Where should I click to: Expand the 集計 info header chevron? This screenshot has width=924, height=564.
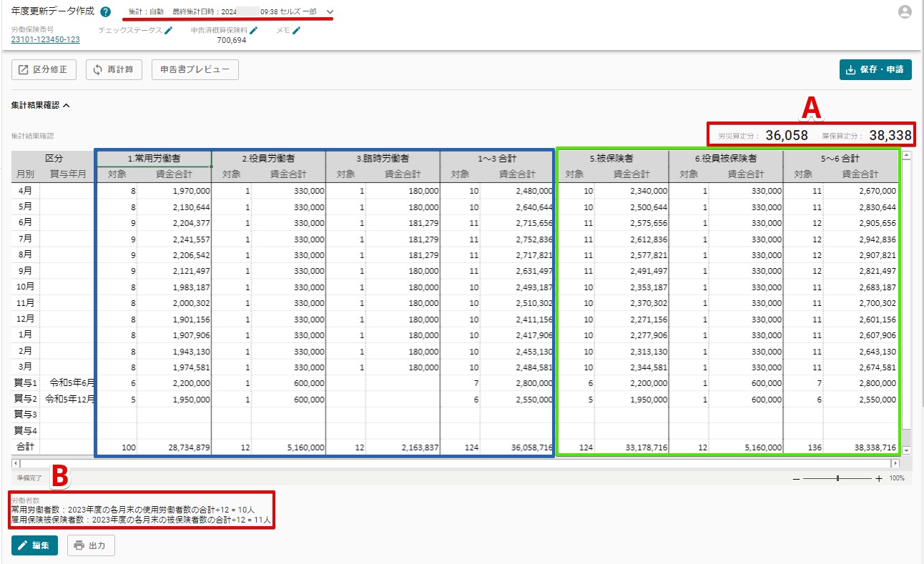tap(330, 12)
